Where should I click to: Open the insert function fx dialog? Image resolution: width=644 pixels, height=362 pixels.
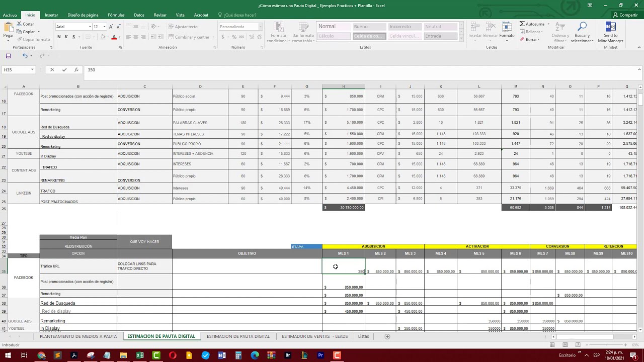coord(76,70)
